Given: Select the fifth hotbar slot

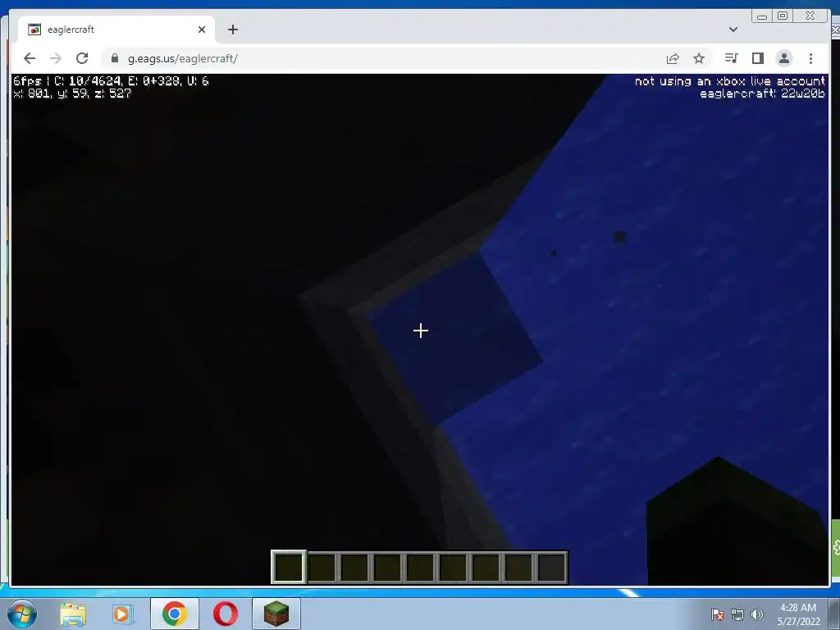Looking at the screenshot, I should (421, 568).
